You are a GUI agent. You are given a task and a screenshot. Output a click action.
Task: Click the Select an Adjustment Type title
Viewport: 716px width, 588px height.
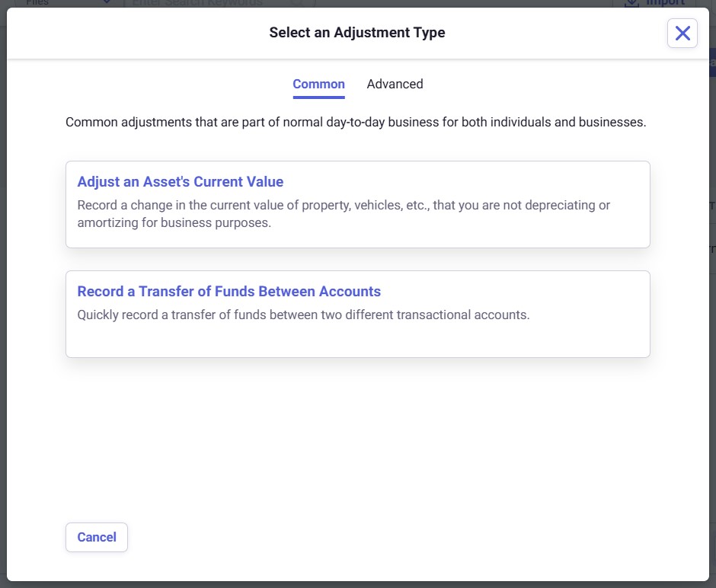pyautogui.click(x=356, y=33)
